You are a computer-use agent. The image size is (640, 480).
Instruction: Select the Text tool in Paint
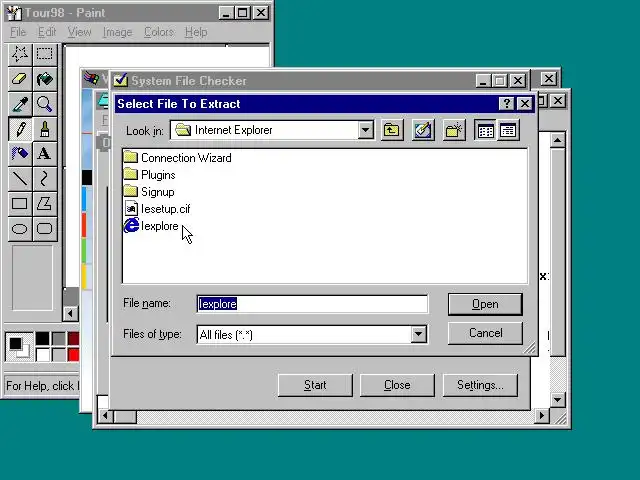[x=44, y=154]
